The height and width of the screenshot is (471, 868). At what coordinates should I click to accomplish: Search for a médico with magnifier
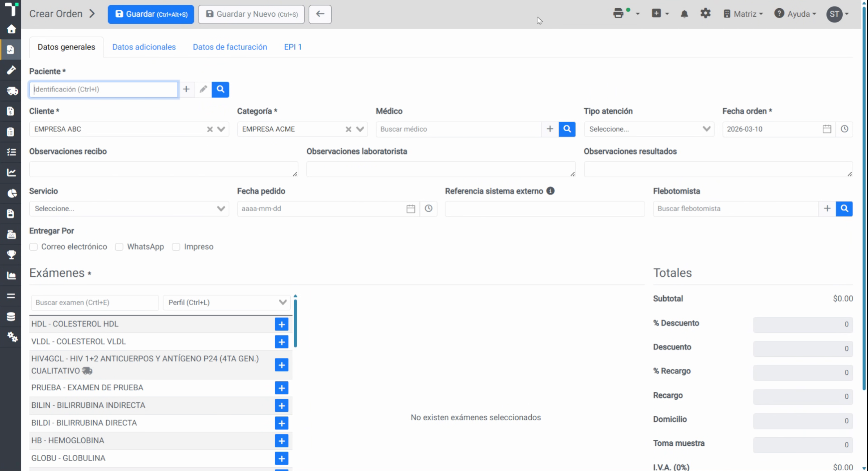[x=567, y=129]
